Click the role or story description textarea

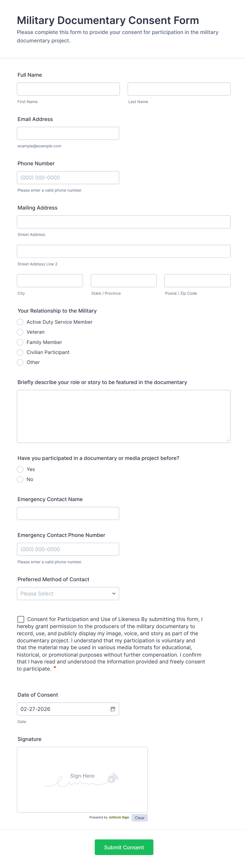click(x=124, y=416)
